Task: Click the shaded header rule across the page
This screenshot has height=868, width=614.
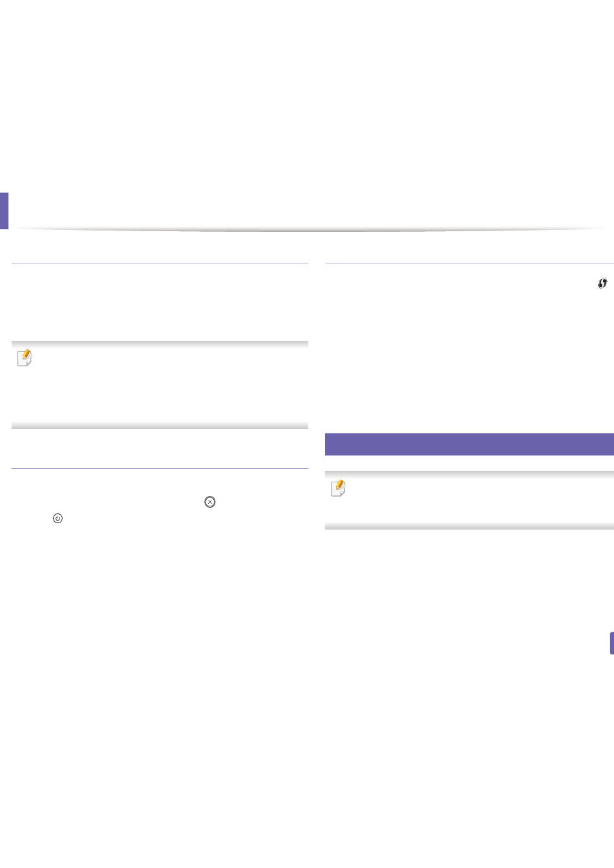Action: click(x=310, y=230)
